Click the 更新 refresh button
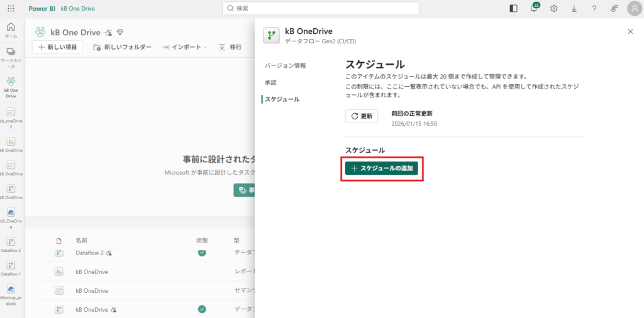644x318 pixels. 362,116
